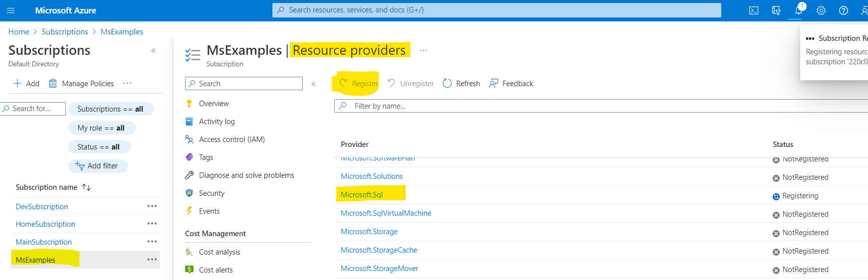The height and width of the screenshot is (280, 868).
Task: Select the Microsoft.SqlVirtualMachine provider
Action: tap(386, 213)
